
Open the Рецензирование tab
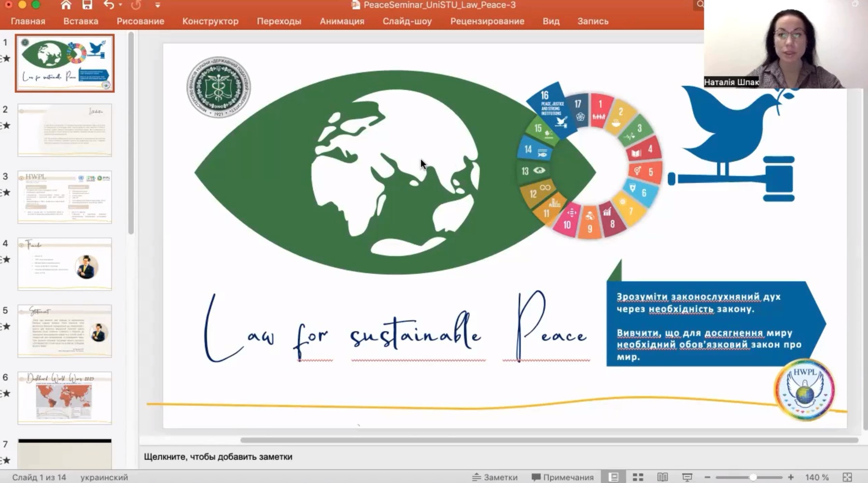click(487, 21)
